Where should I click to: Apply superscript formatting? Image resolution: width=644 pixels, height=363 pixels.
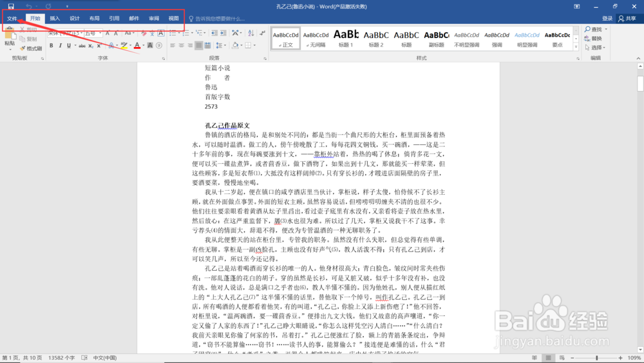(x=99, y=46)
